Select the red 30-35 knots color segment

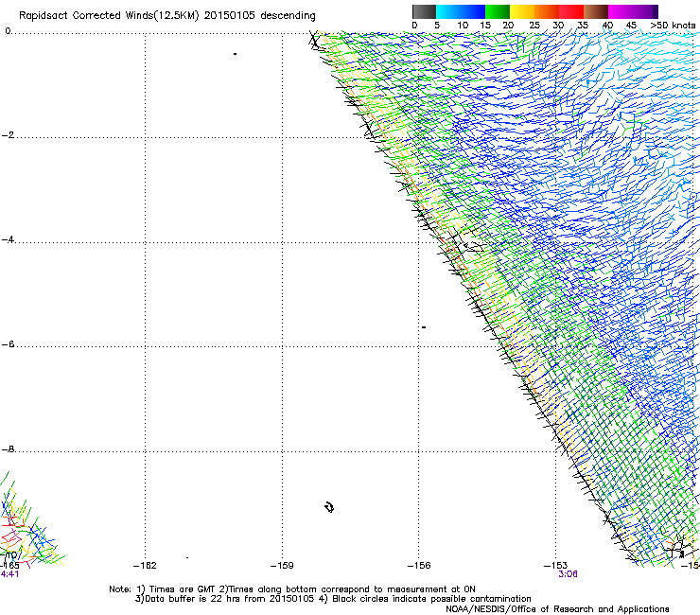pos(571,11)
